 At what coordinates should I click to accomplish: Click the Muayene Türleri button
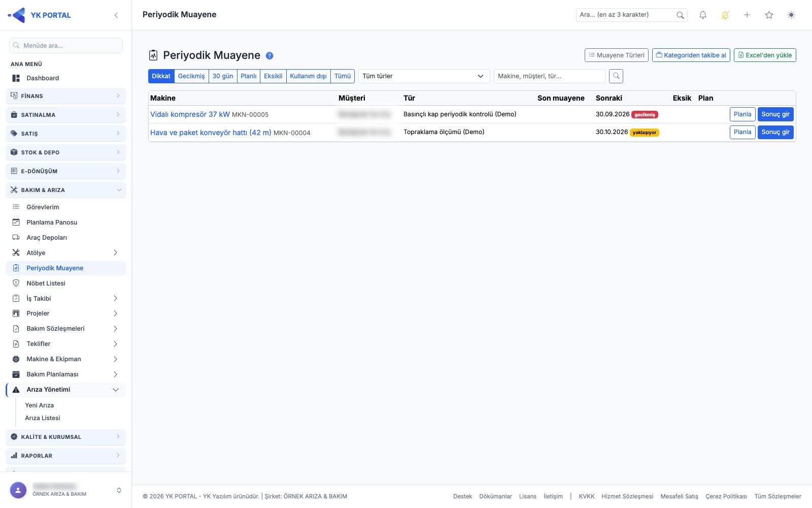pos(617,55)
